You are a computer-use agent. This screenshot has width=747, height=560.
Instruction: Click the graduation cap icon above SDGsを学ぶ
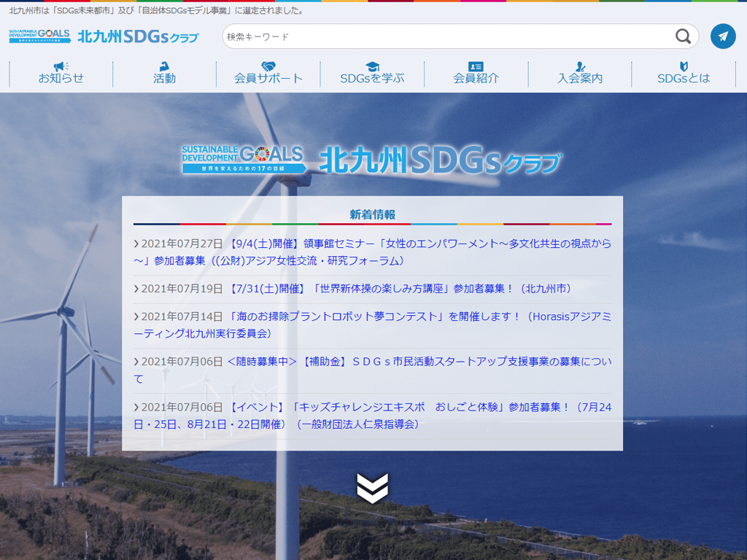coord(372,66)
